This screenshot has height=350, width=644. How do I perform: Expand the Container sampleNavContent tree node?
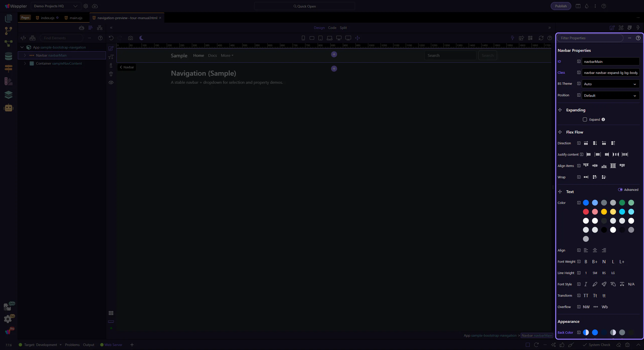25,63
